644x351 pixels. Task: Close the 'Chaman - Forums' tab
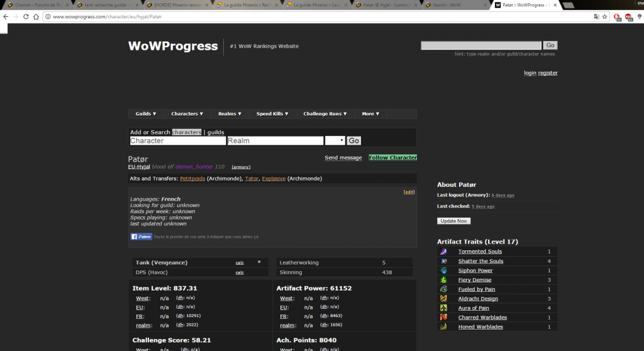click(x=67, y=5)
